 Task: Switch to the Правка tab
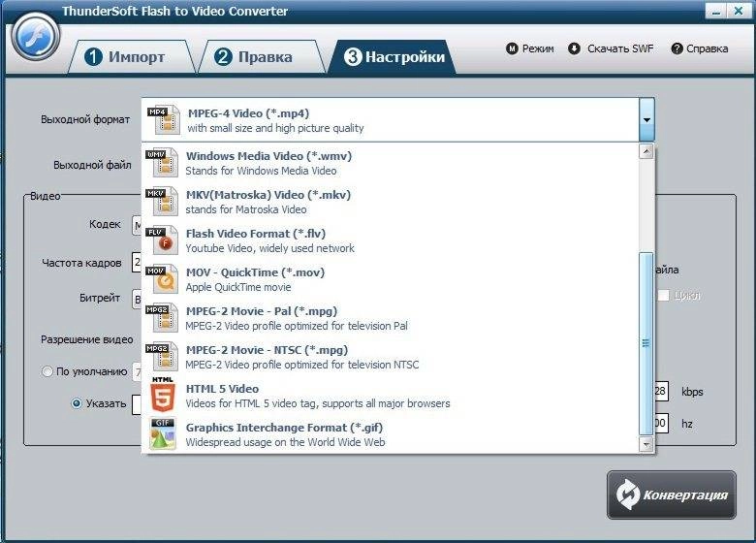coord(261,56)
